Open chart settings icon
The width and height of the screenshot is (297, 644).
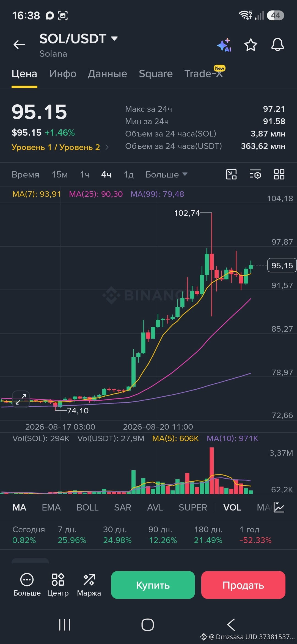click(x=255, y=174)
